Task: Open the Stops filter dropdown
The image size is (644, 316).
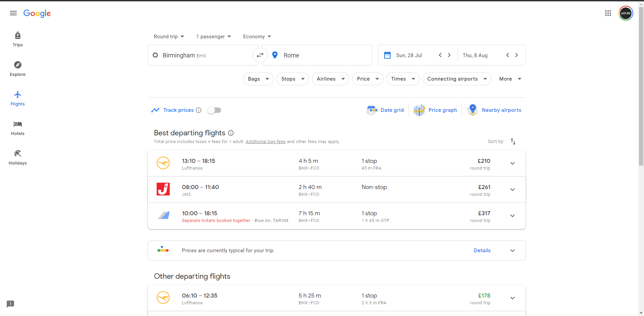Action: [x=292, y=79]
